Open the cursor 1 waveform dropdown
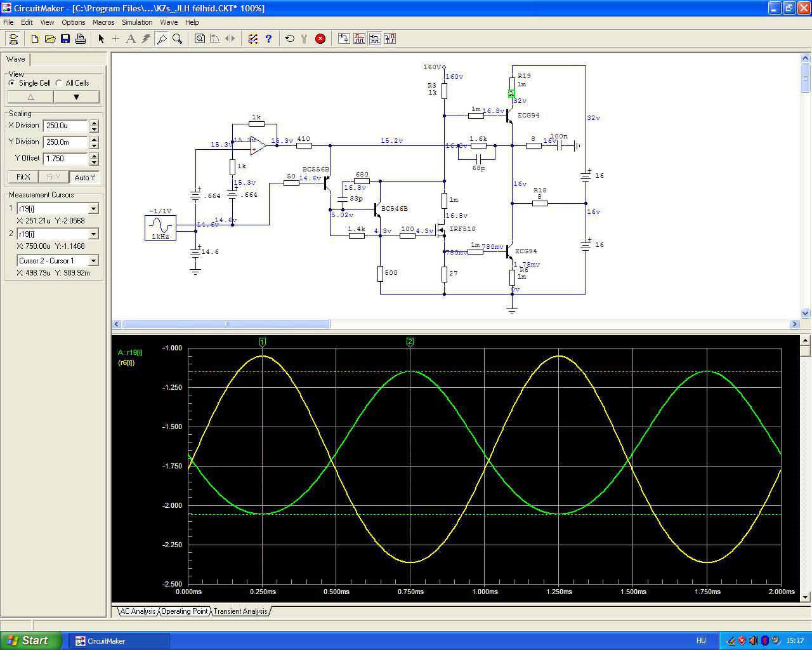The width and height of the screenshot is (812, 650). (93, 209)
